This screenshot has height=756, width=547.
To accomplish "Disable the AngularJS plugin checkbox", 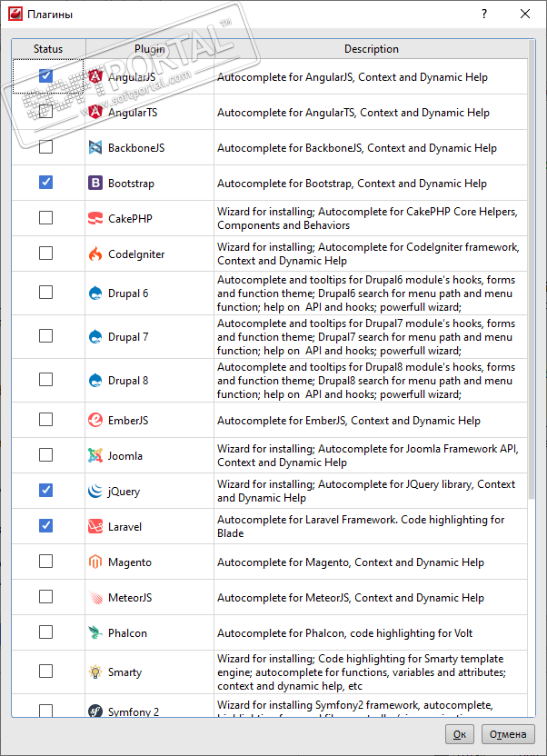I will 45,75.
